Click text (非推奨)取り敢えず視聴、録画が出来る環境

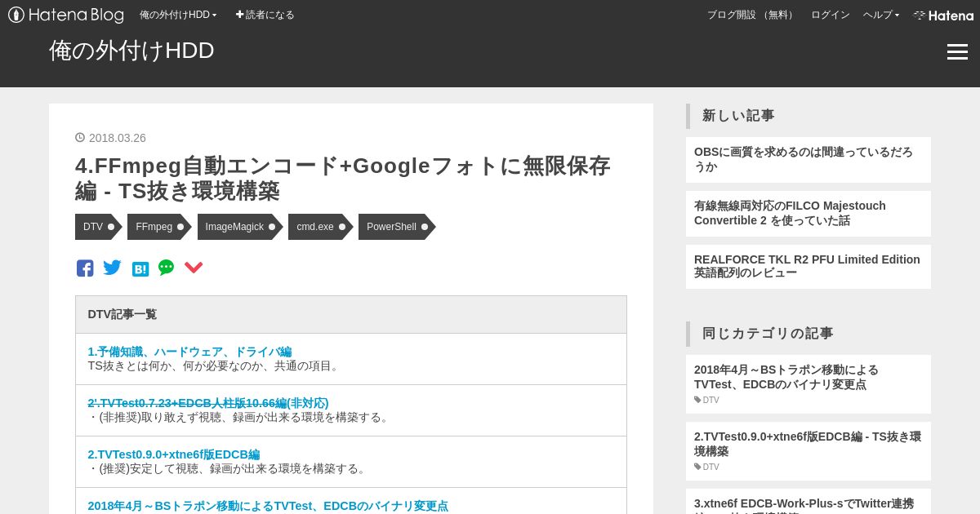[240, 418]
